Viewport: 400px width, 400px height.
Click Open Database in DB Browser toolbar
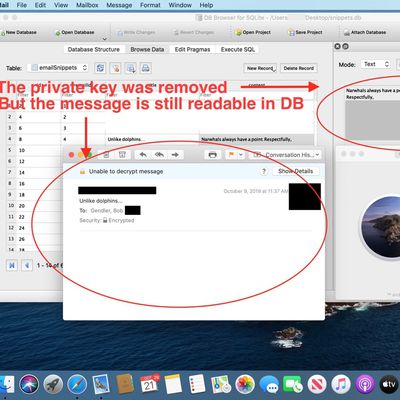coord(75,32)
